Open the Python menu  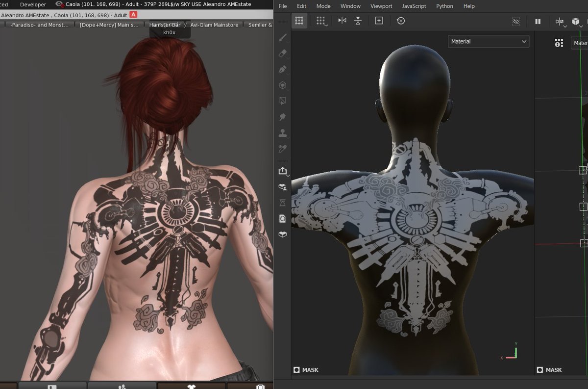click(445, 6)
